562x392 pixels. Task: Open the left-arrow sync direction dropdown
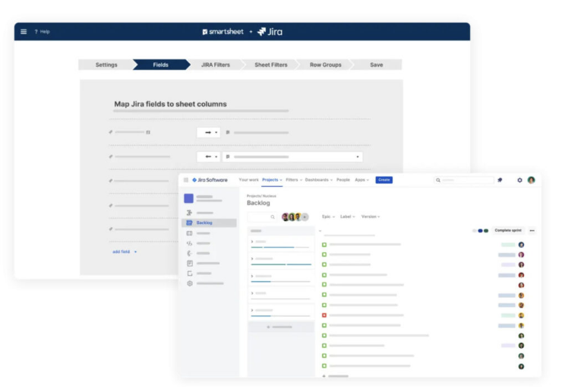pos(208,156)
